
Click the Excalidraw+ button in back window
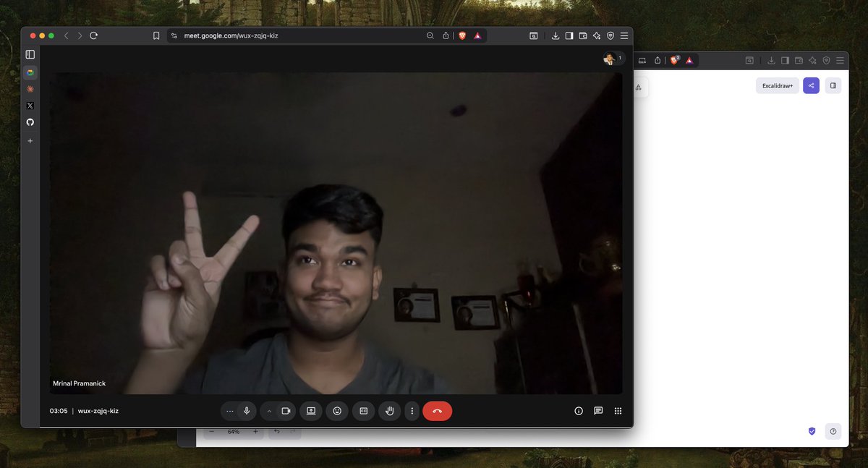point(778,85)
